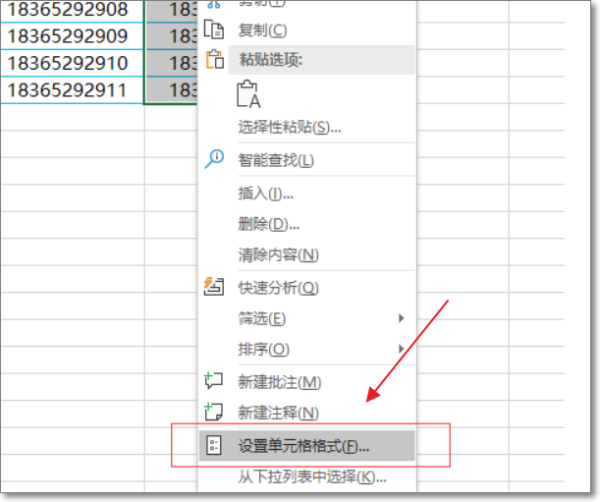Open 设置单元格格式(F)... dialog
600x502 pixels.
coord(307,446)
